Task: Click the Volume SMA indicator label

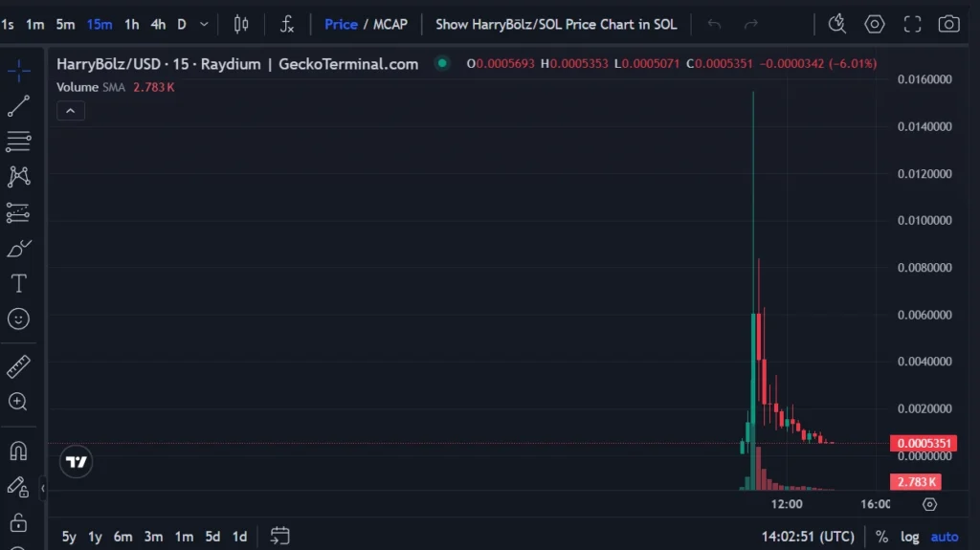Action: point(91,87)
